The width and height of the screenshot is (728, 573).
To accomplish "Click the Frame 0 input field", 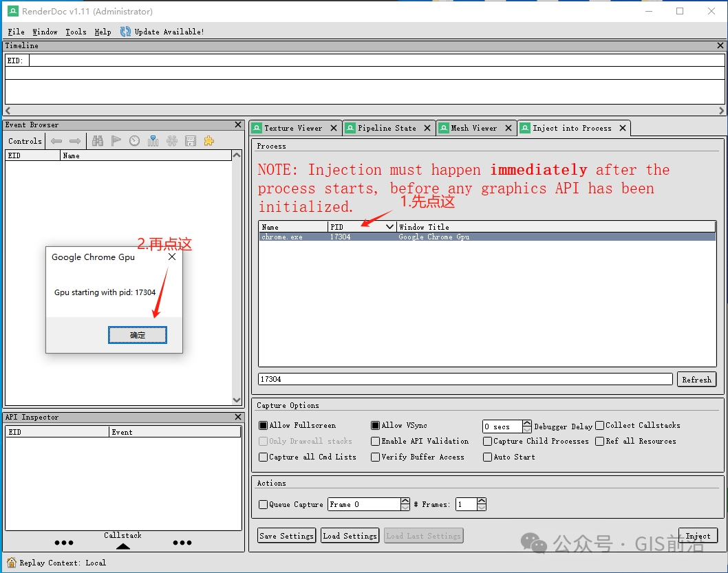I will coord(365,504).
